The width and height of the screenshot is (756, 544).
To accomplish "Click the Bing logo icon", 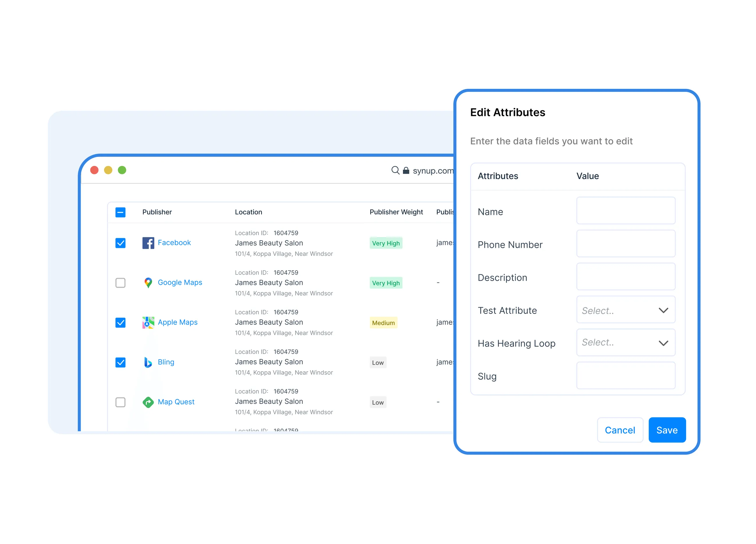I will pyautogui.click(x=148, y=362).
